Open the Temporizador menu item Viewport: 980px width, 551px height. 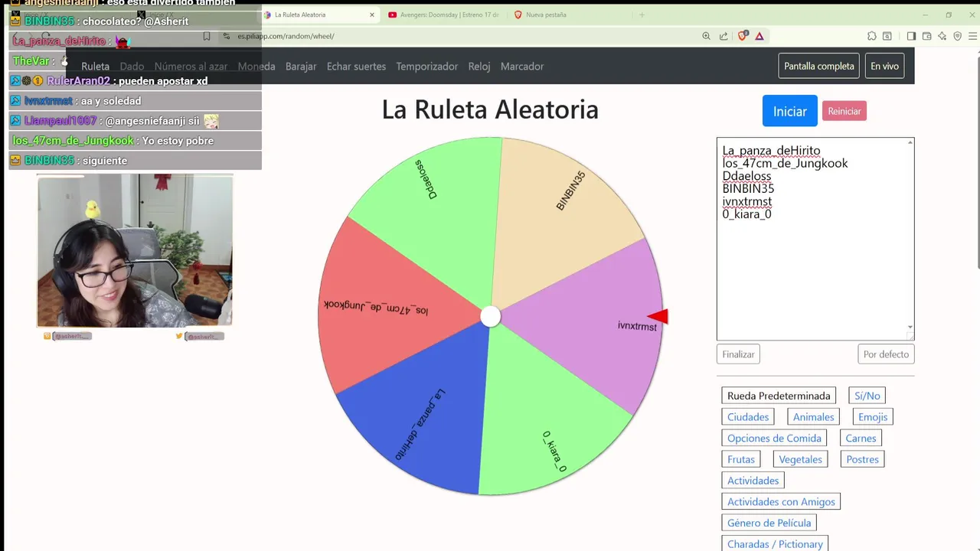427,67
